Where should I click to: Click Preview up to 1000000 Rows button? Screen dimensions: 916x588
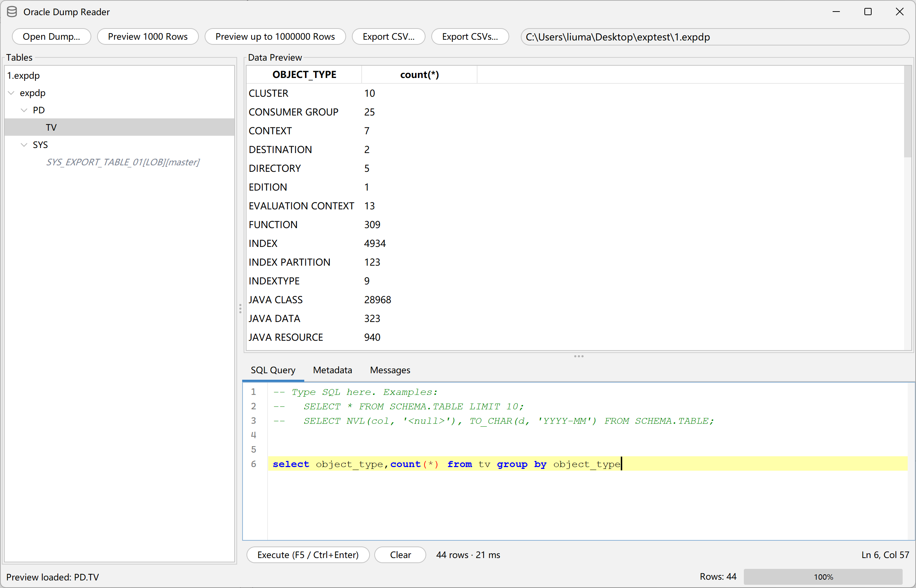pyautogui.click(x=275, y=37)
